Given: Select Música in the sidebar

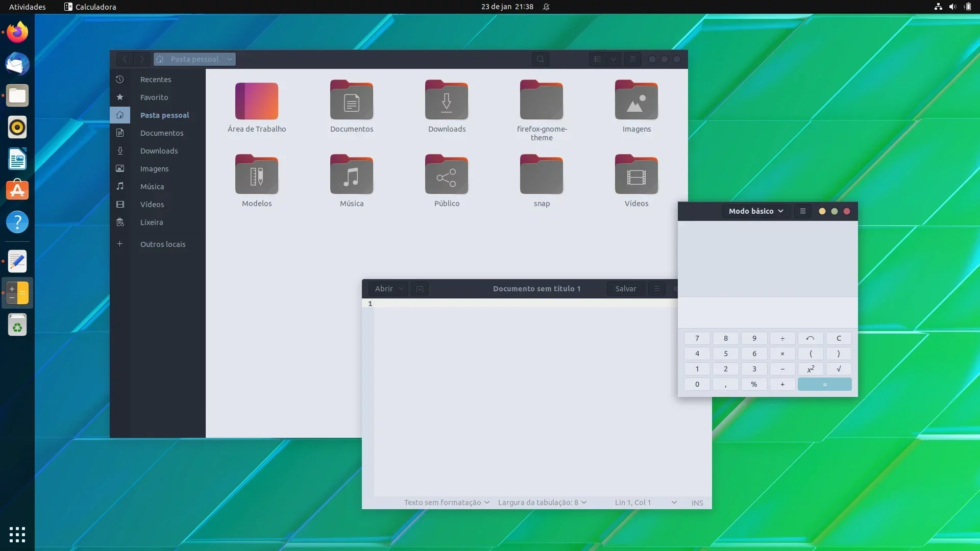Looking at the screenshot, I should 158,187.
